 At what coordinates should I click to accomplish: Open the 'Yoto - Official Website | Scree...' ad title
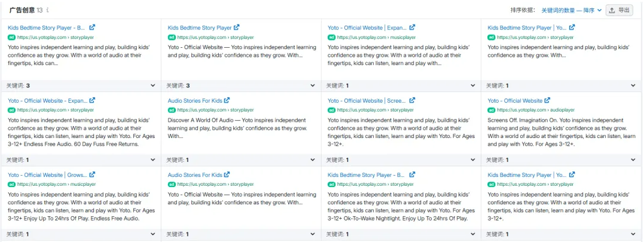tap(367, 100)
